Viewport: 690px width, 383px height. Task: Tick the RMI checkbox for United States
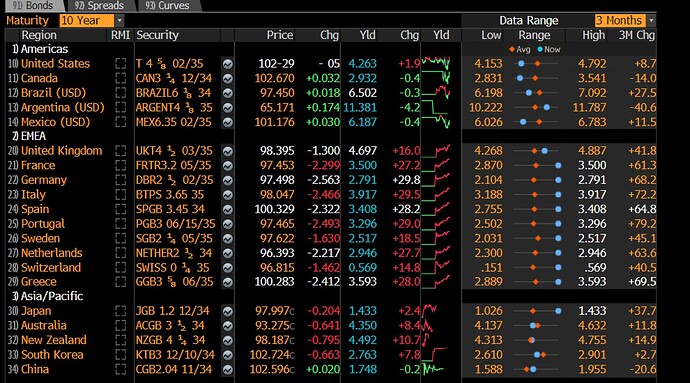tap(121, 64)
